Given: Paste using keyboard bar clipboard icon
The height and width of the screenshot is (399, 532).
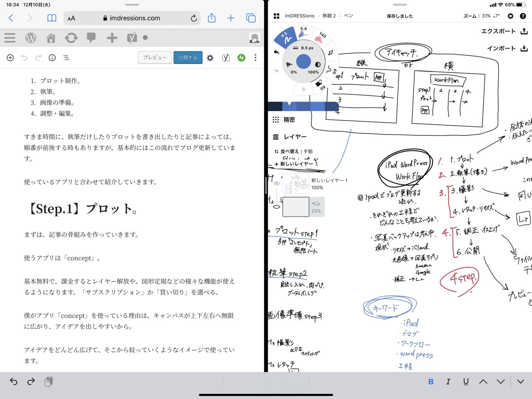Looking at the screenshot, I should [49, 382].
